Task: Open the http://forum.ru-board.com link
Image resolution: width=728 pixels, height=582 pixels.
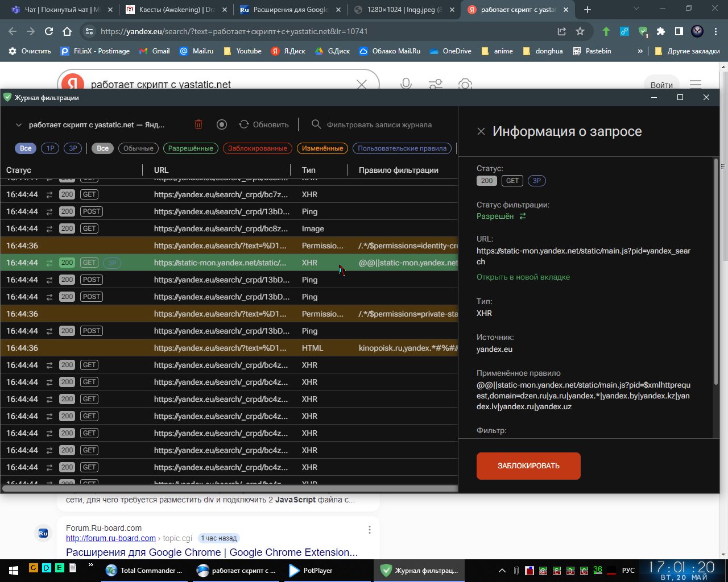Action: (x=111, y=538)
